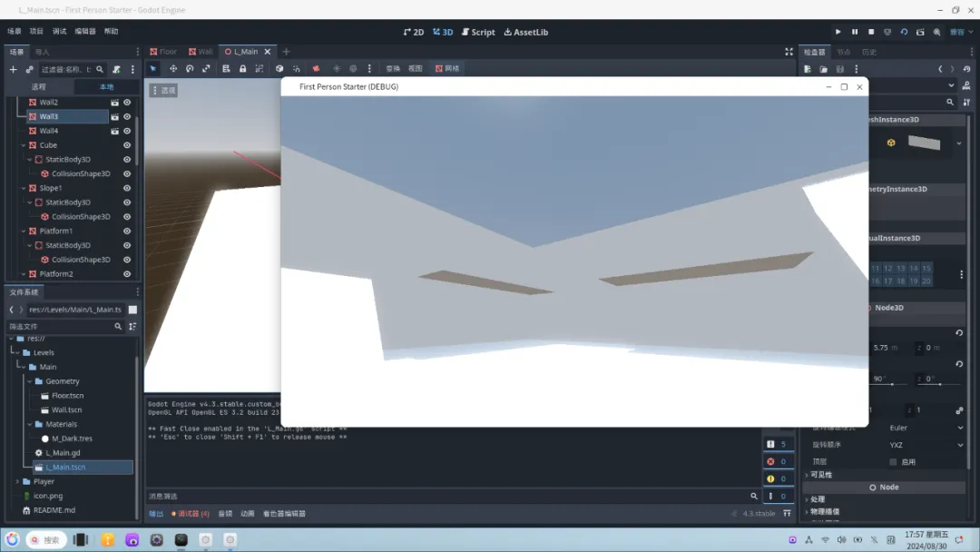Load existing resource in the inspector toolbar
This screenshot has height=552, width=980.
pyautogui.click(x=824, y=69)
